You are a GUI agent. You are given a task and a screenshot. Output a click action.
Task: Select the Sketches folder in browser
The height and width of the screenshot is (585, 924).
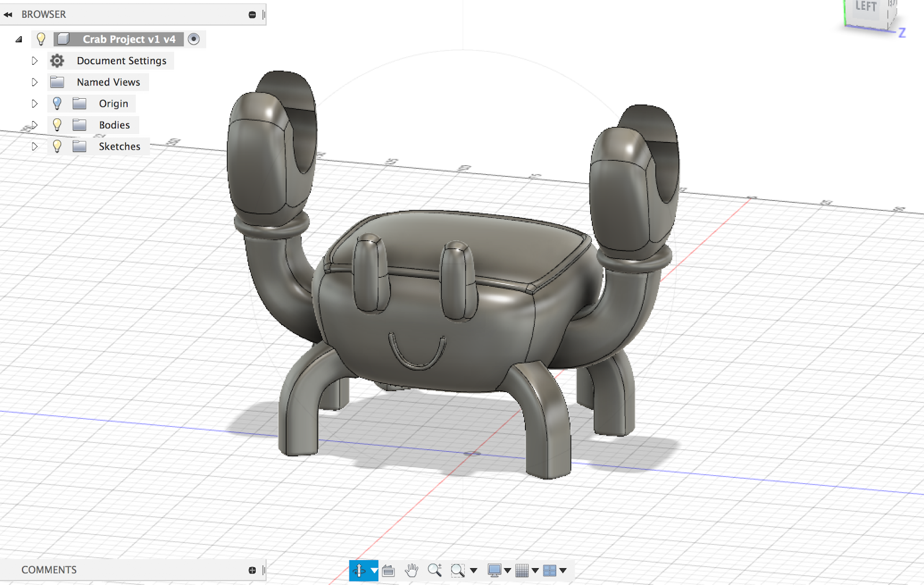pyautogui.click(x=119, y=147)
